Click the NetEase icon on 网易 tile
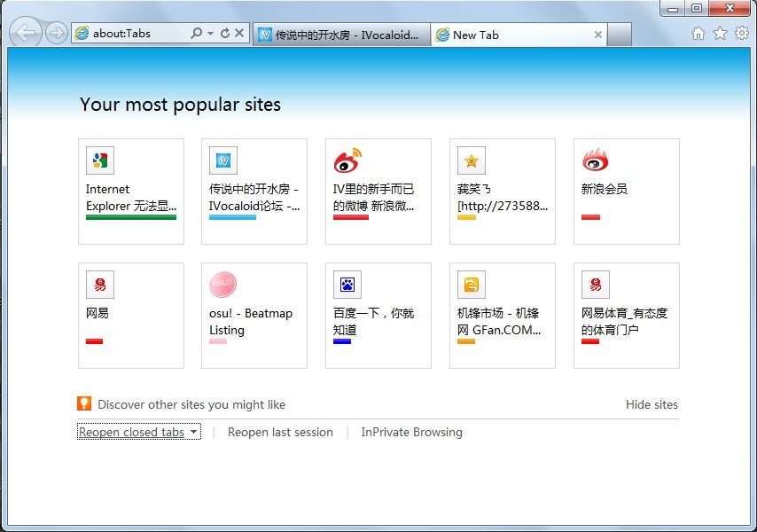Screen dimensions: 757x532 (100, 285)
